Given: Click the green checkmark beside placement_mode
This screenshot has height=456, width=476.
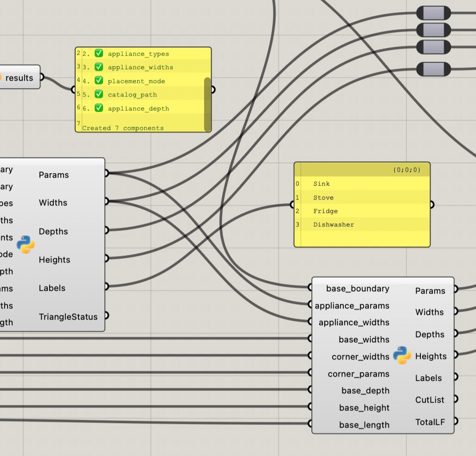Looking at the screenshot, I should 98,81.
